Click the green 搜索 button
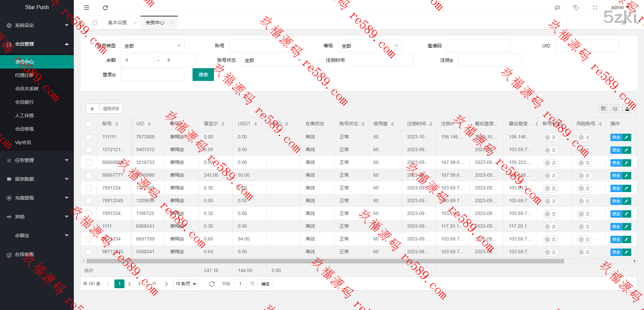Viewport: 644px width, 310px height. point(203,75)
